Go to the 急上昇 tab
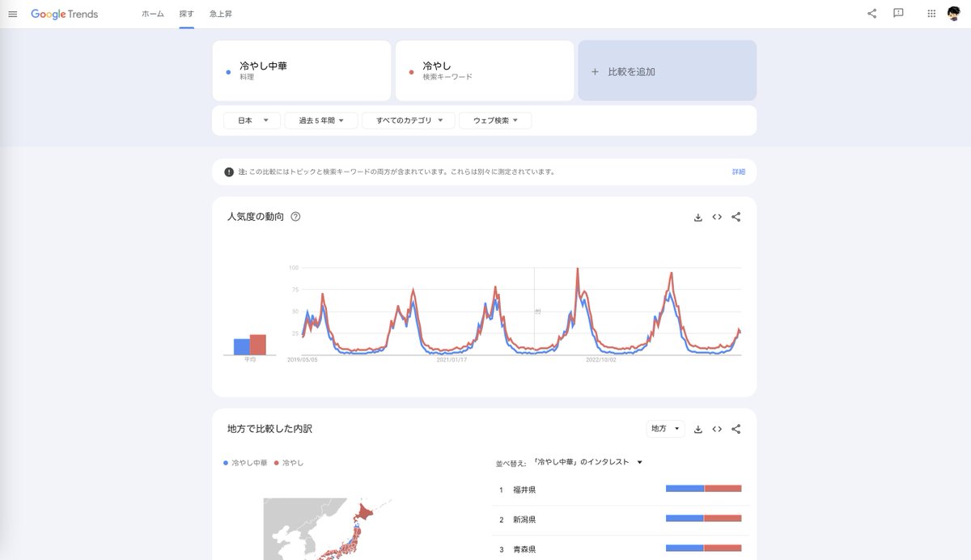 pos(220,14)
